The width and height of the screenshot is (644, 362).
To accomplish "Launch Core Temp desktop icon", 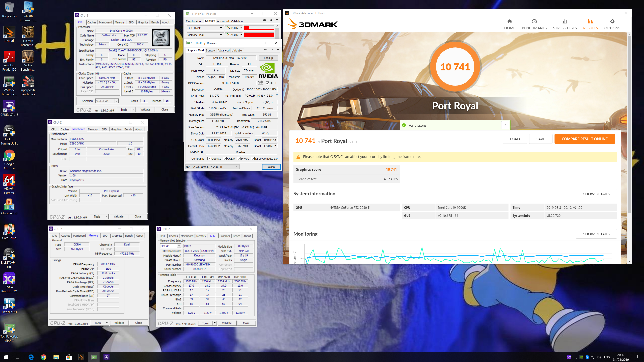I will pyautogui.click(x=9, y=231).
